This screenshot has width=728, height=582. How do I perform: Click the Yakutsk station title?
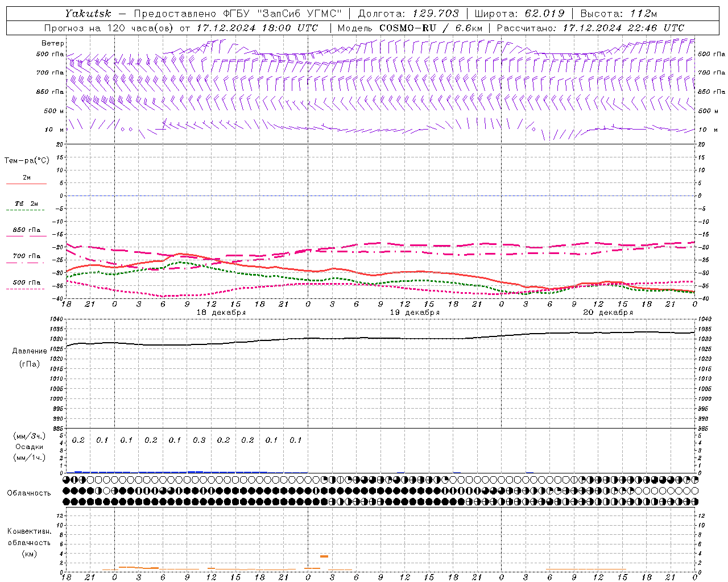[88, 14]
